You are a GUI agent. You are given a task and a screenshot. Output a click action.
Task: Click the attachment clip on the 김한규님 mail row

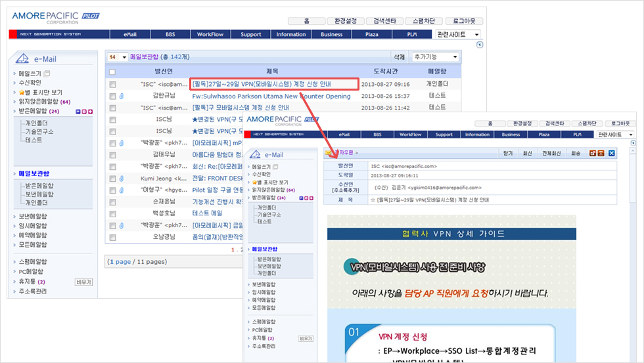click(122, 96)
